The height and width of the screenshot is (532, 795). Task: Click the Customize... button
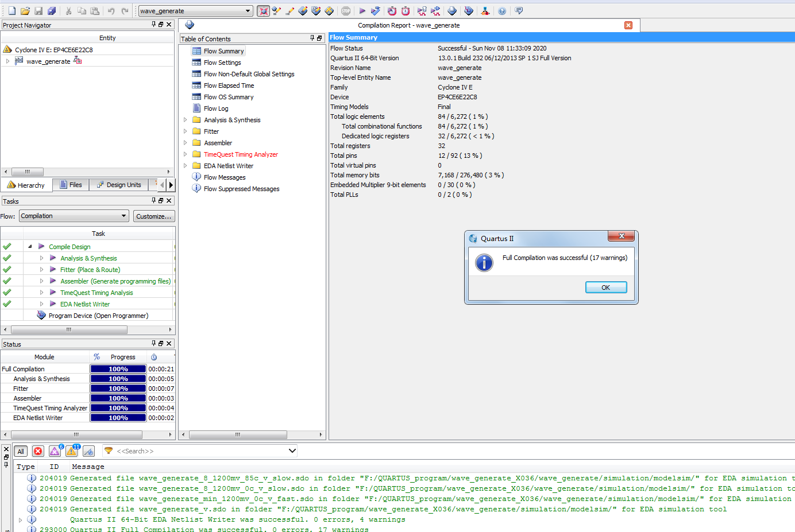[x=153, y=216]
